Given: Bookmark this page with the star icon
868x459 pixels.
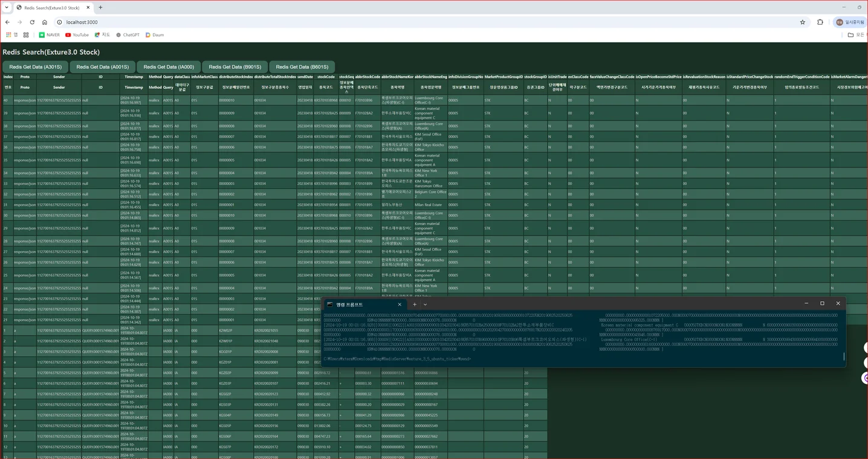Looking at the screenshot, I should pos(803,22).
